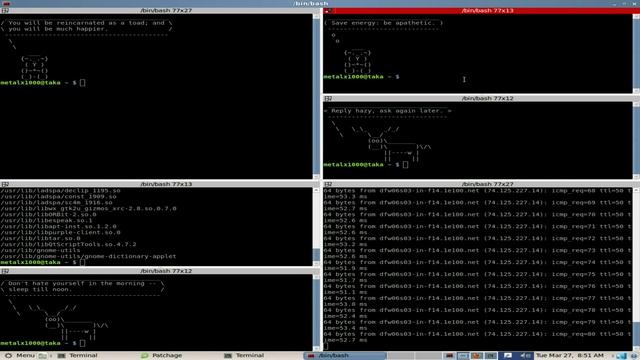Click 'Don't hate yourself in the morning' text
This screenshot has height=360, width=640.
76,283
